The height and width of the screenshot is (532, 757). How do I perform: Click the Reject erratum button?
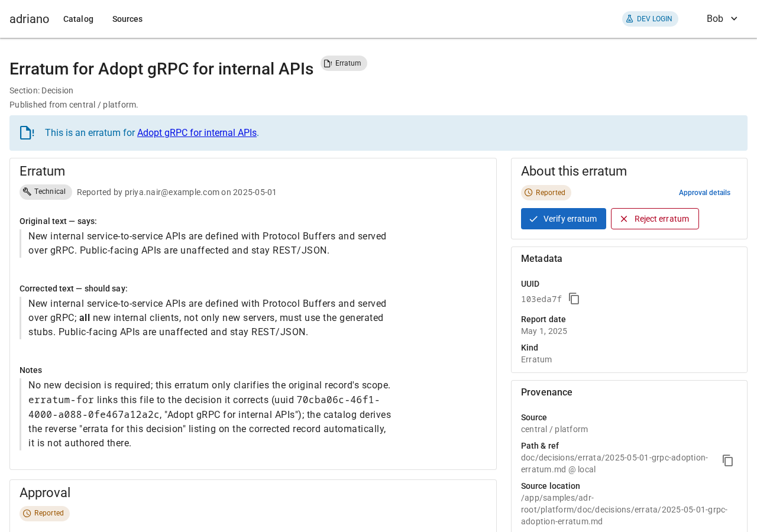tap(655, 219)
